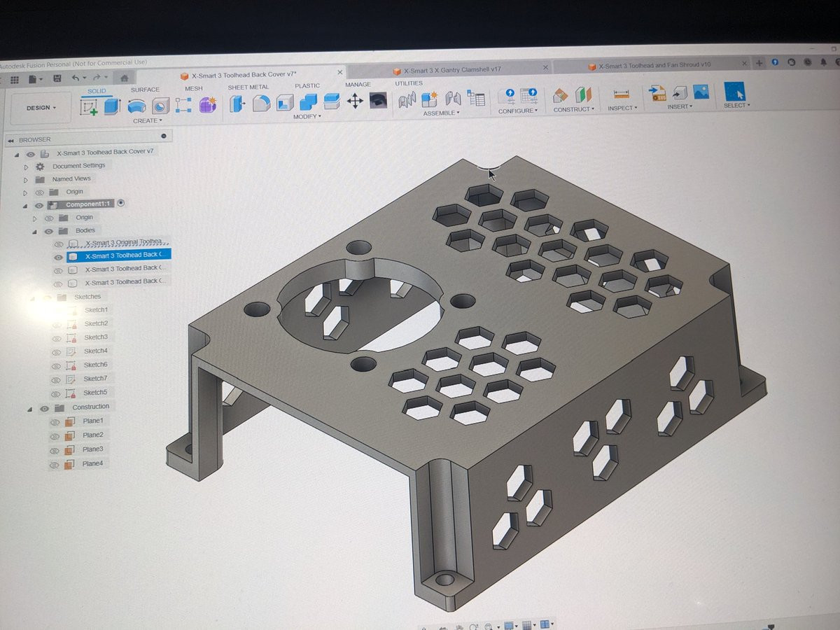Expand Document Settings node

tap(26, 167)
